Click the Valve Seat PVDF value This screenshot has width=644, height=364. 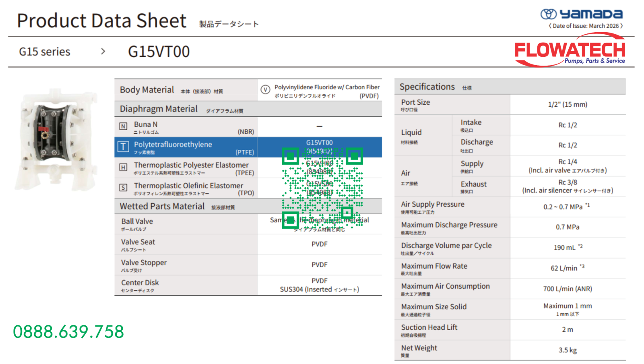[x=320, y=244]
